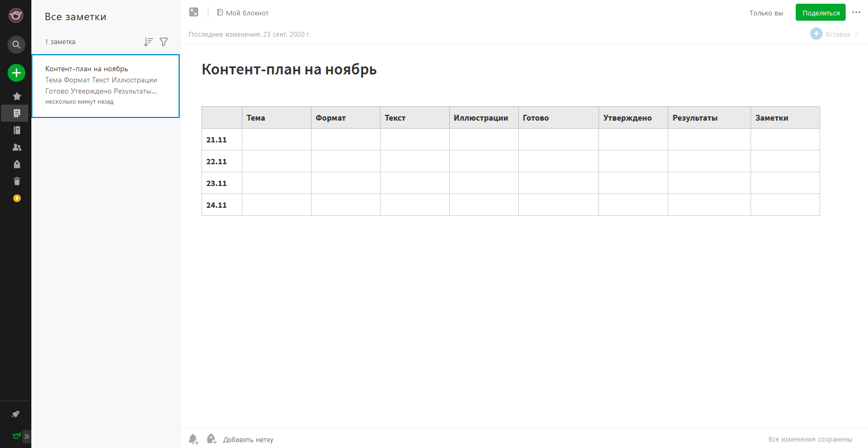
Task: Expand the left sidebar with double chevron
Action: tap(27, 437)
